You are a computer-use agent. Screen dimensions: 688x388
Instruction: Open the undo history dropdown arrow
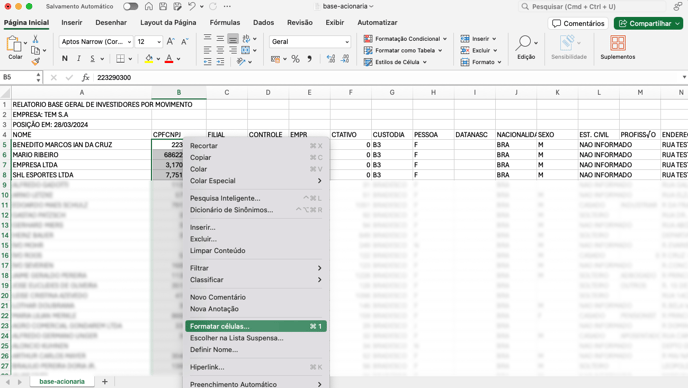coord(202,7)
